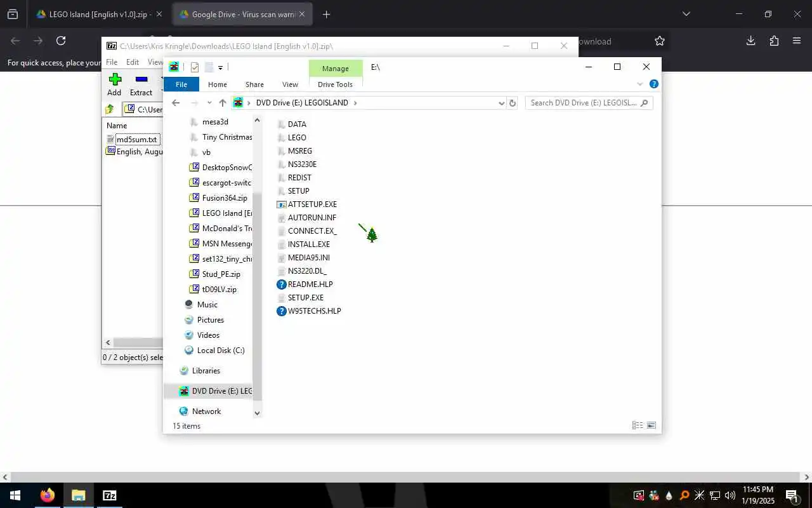Screen dimensions: 812x508
Task: Open the Customize Quick Access Toolbar dropdown
Action: pyautogui.click(x=220, y=67)
